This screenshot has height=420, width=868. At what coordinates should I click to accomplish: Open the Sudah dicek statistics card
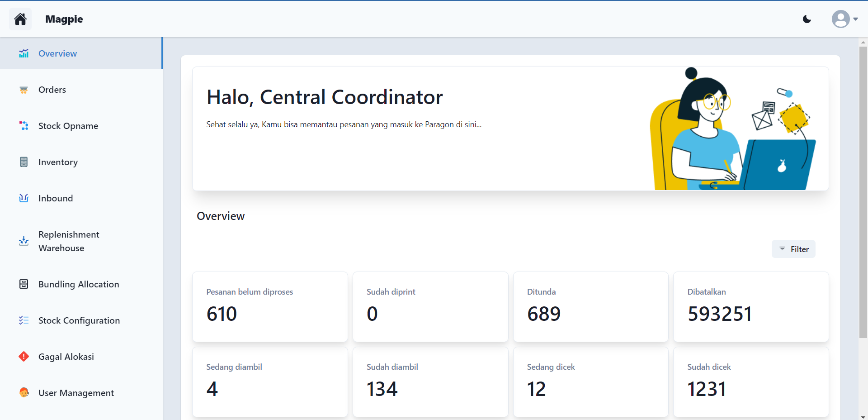(x=751, y=382)
